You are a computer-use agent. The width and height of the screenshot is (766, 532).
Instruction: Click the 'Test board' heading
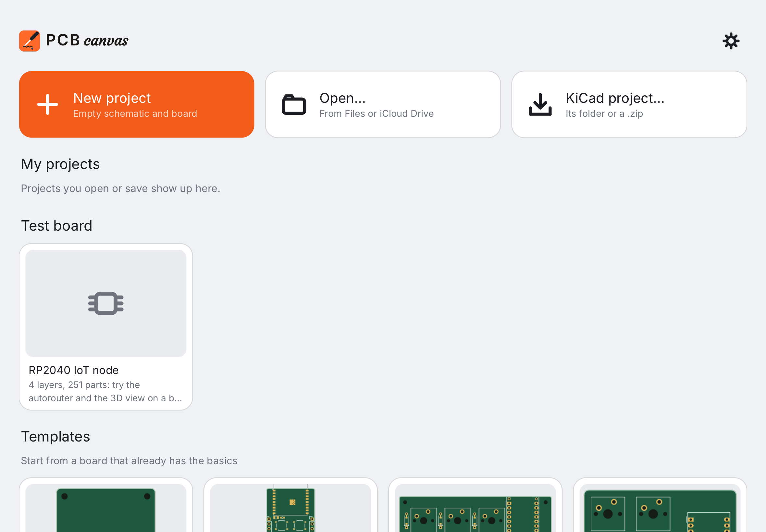[57, 226]
